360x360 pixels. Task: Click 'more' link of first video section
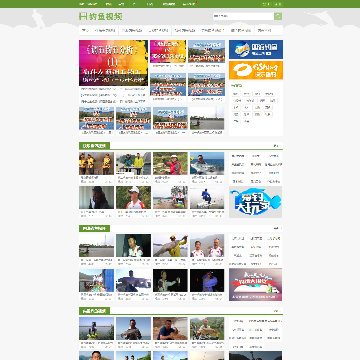point(277,146)
